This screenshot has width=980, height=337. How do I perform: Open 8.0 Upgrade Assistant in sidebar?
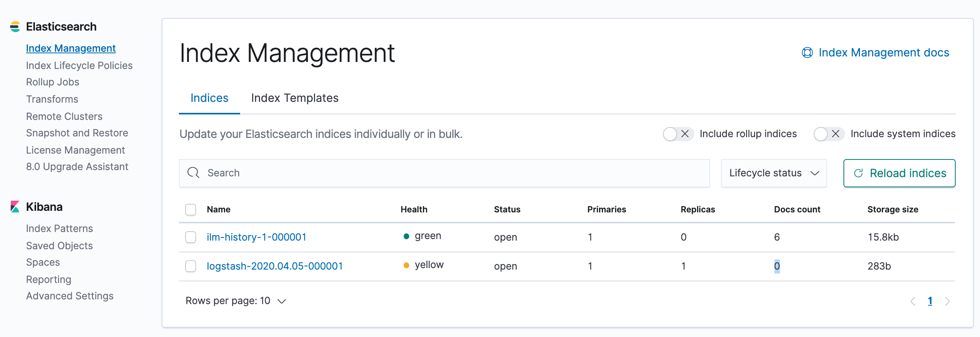pos(77,167)
